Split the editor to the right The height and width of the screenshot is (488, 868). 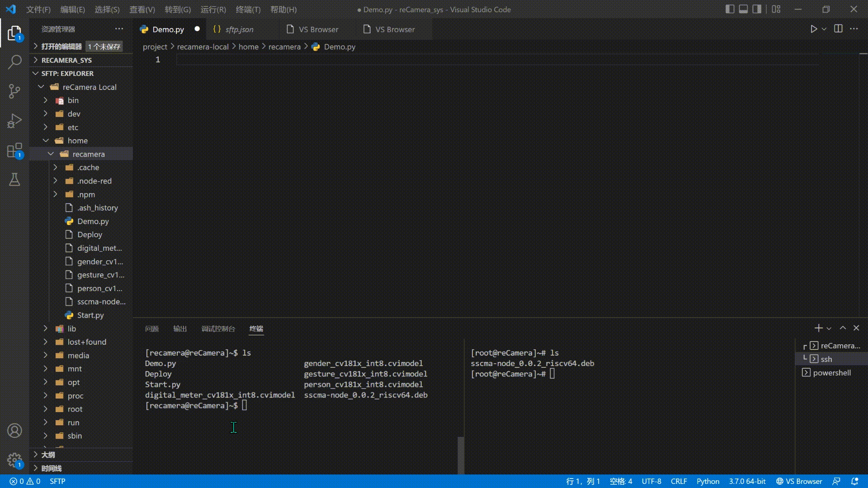tap(838, 29)
